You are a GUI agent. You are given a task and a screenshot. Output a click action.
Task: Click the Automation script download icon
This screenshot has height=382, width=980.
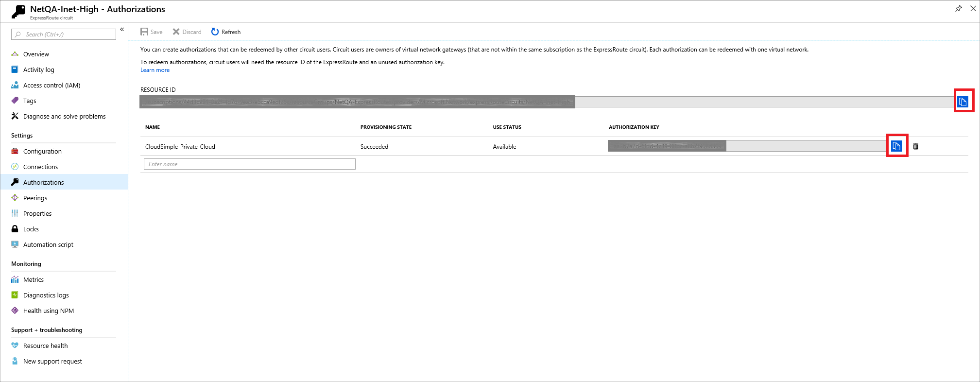pyautogui.click(x=15, y=244)
